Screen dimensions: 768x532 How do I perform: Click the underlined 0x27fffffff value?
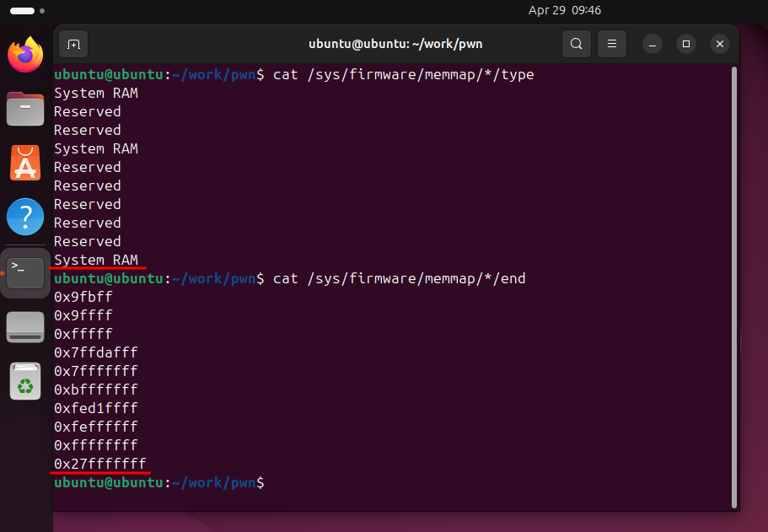pos(99,464)
